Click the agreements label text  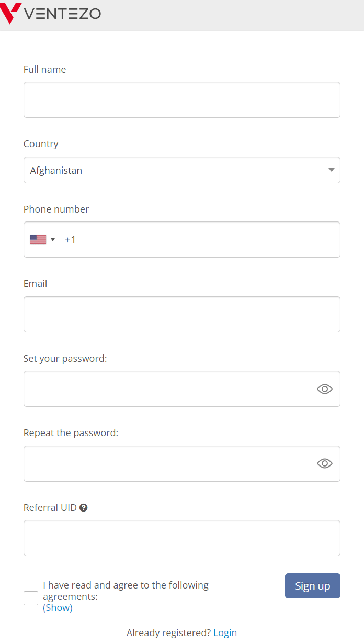pos(126,591)
